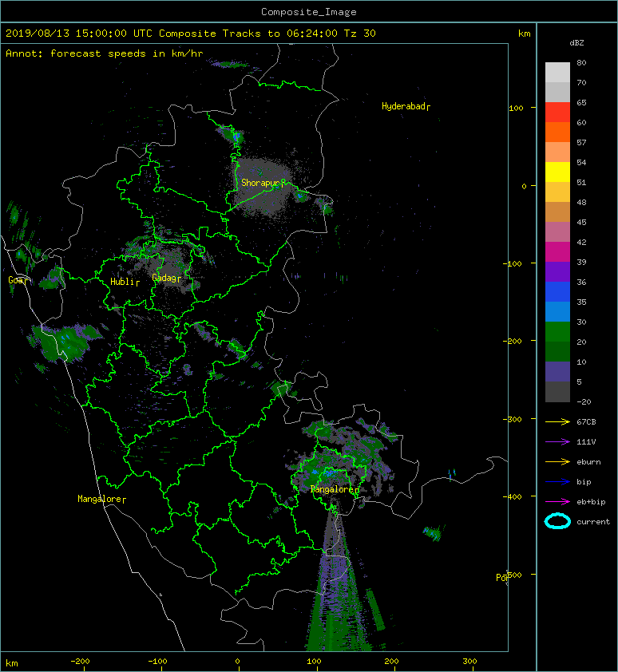Screen dimensions: 618x672
Task: Click the Mangalore city label
Action: 101,499
